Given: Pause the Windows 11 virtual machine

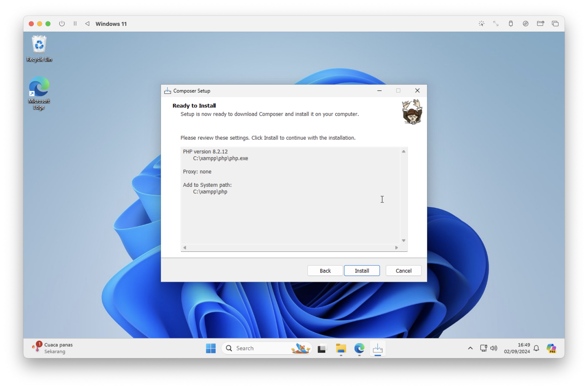Looking at the screenshot, I should coord(75,23).
